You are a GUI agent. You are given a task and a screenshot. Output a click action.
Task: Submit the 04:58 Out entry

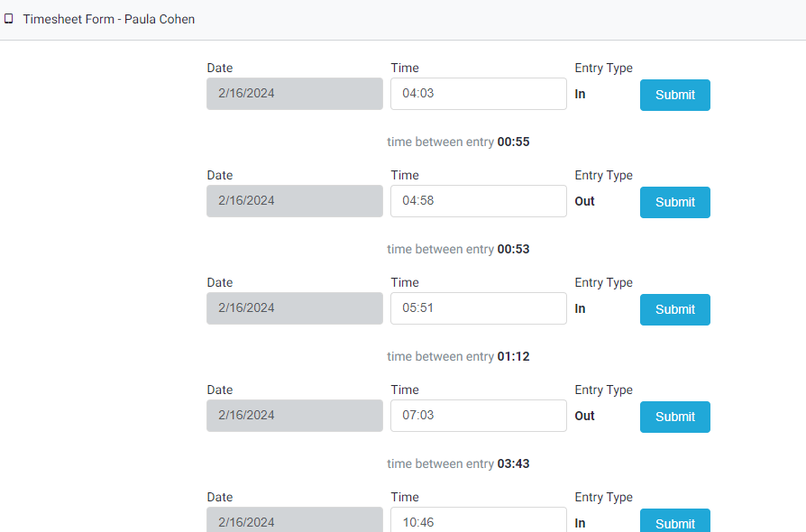click(674, 202)
